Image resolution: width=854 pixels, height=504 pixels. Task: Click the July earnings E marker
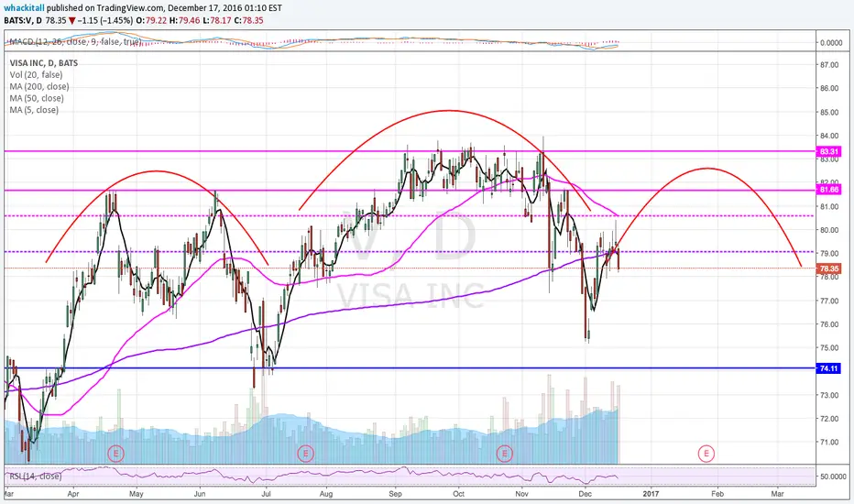[305, 454]
